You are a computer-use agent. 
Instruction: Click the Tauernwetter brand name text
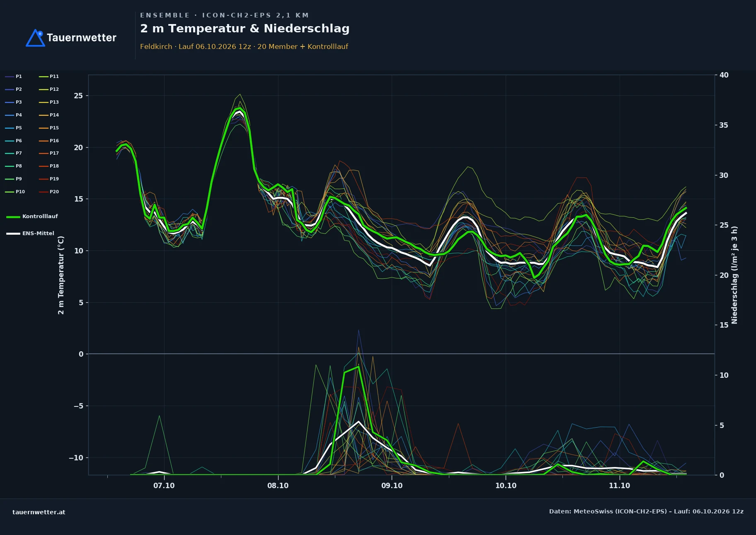tap(82, 38)
